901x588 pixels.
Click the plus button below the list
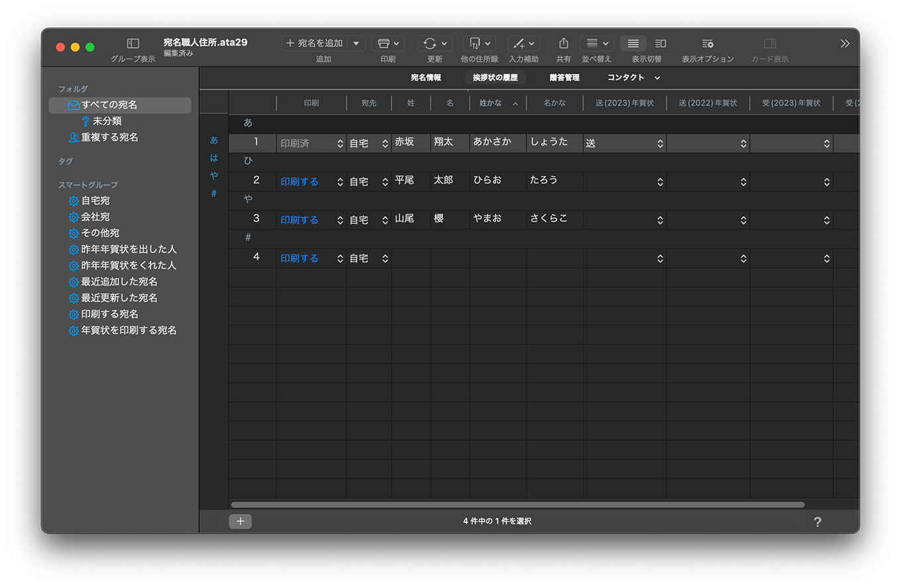tap(240, 521)
